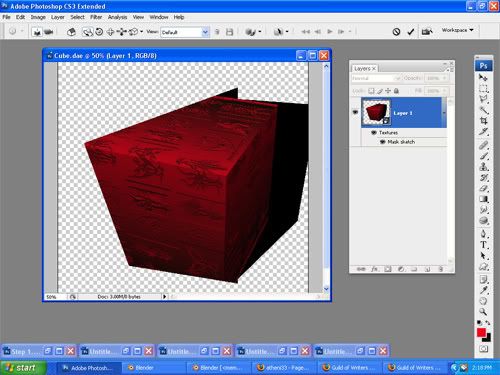Click the Commit checkmark in options bar

(x=411, y=32)
